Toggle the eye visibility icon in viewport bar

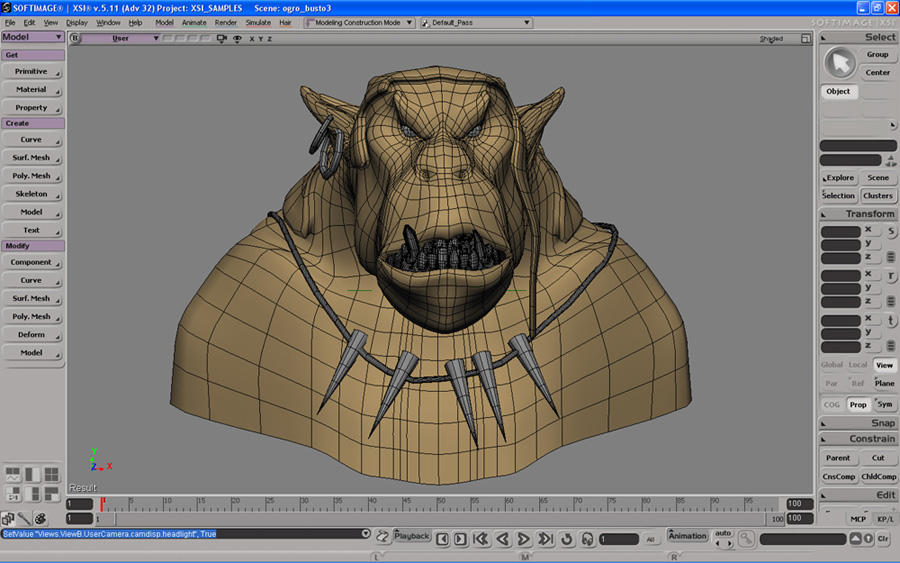click(x=237, y=38)
